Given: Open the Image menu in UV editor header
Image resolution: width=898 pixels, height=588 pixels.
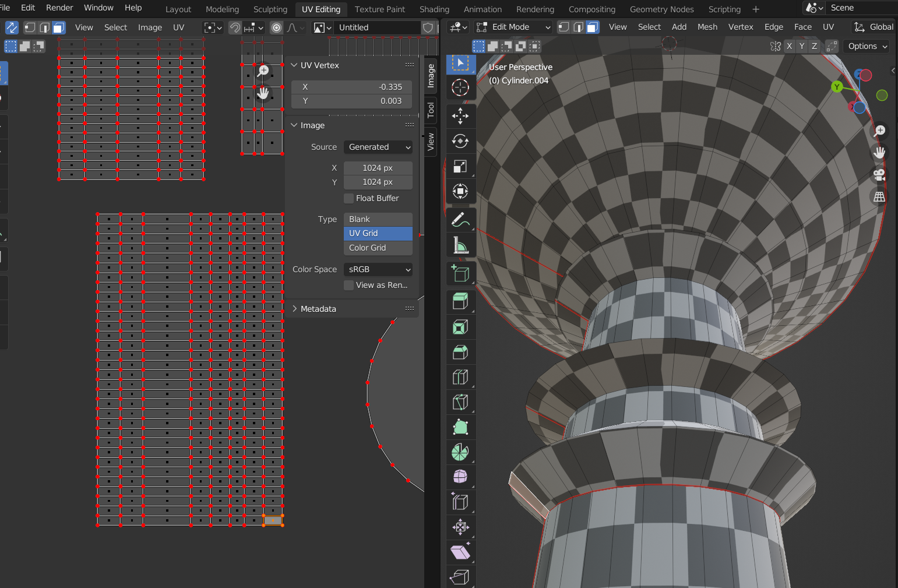Looking at the screenshot, I should (x=150, y=27).
